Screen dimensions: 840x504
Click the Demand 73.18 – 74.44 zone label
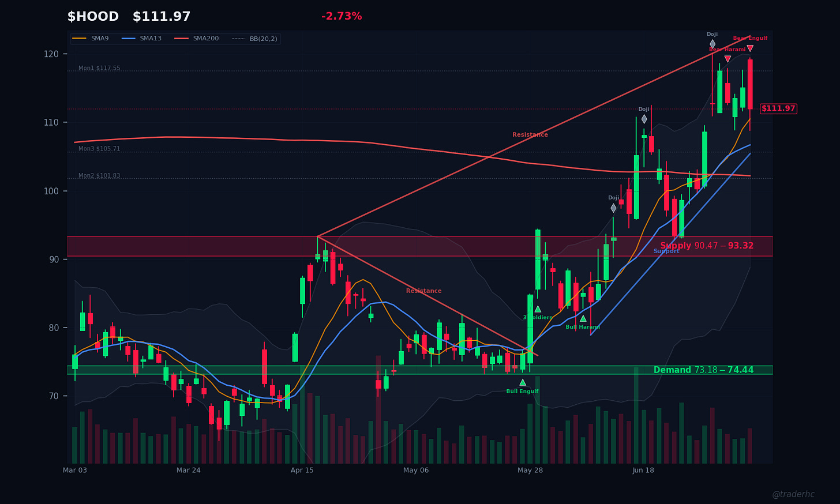[x=703, y=370]
